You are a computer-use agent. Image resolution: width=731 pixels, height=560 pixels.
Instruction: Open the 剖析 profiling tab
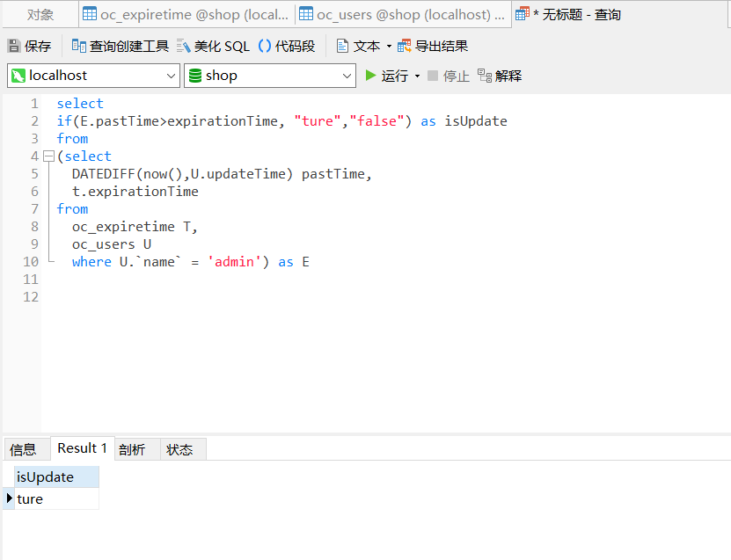[132, 448]
